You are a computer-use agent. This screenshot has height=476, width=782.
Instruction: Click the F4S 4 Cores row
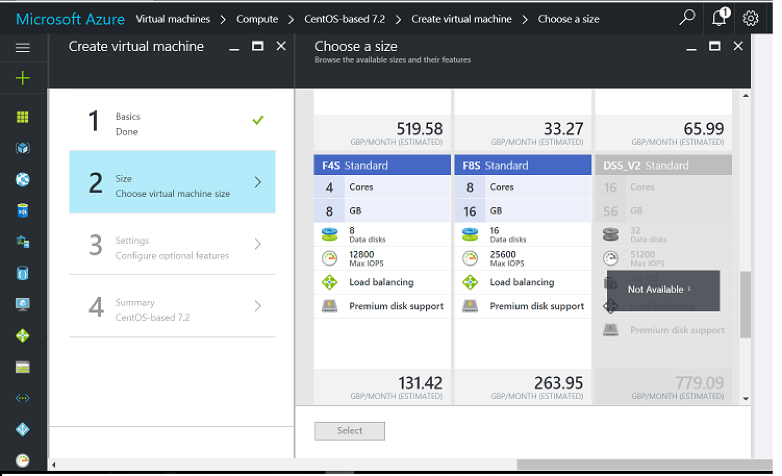pos(382,187)
